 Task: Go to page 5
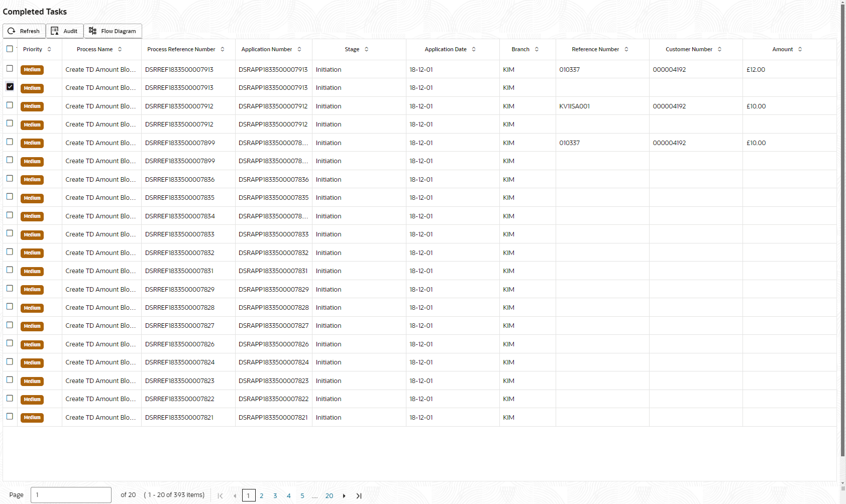tap(302, 495)
